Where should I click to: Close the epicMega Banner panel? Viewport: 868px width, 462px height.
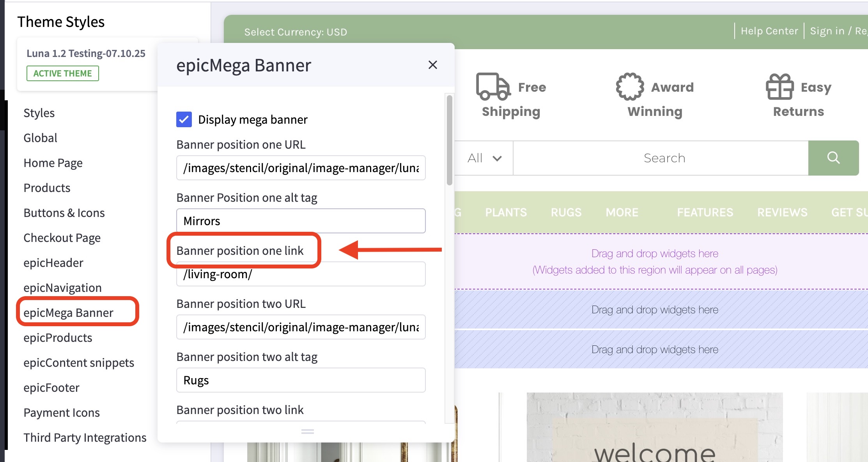(432, 65)
